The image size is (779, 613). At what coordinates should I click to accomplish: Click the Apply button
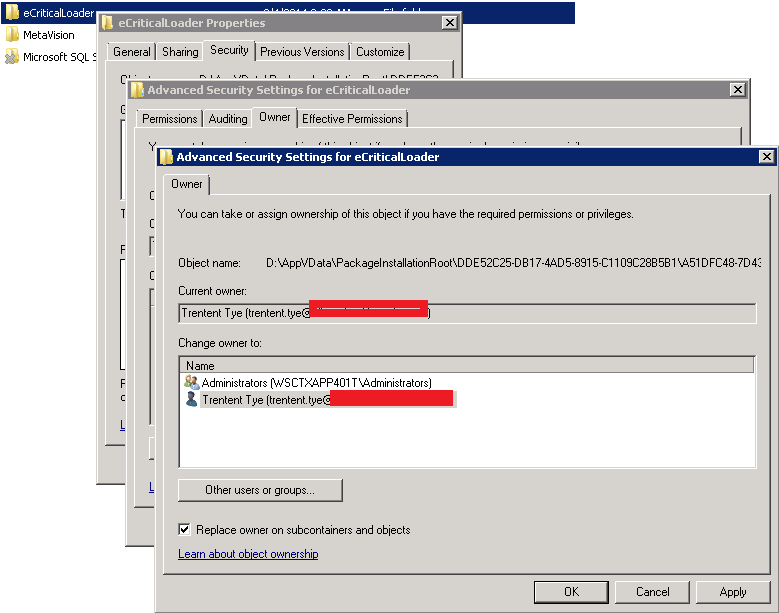(x=733, y=592)
